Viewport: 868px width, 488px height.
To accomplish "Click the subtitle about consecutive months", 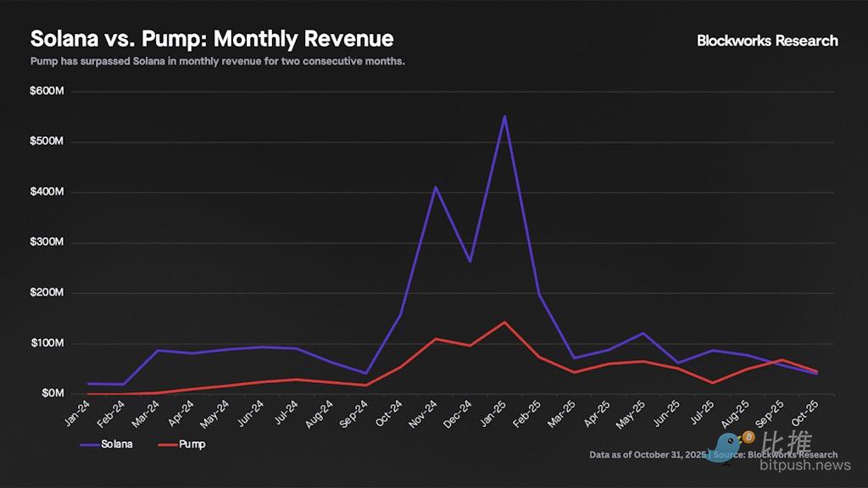I will coord(218,62).
